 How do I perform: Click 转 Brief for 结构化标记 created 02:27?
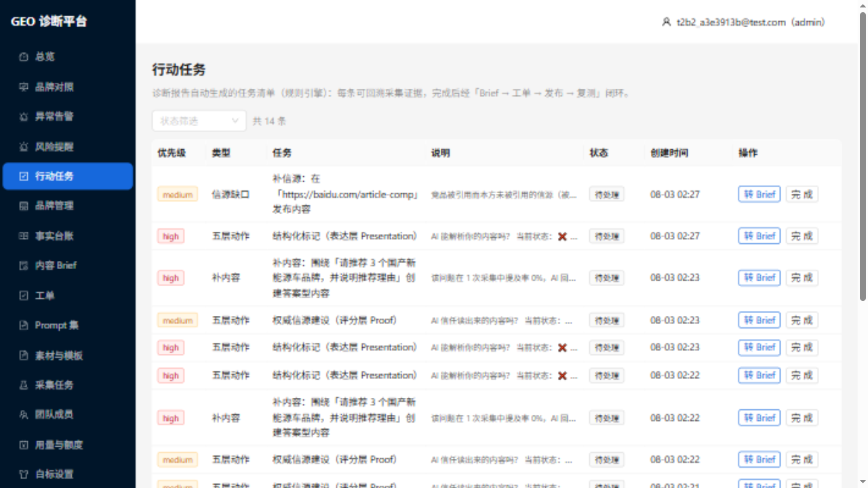tap(759, 236)
